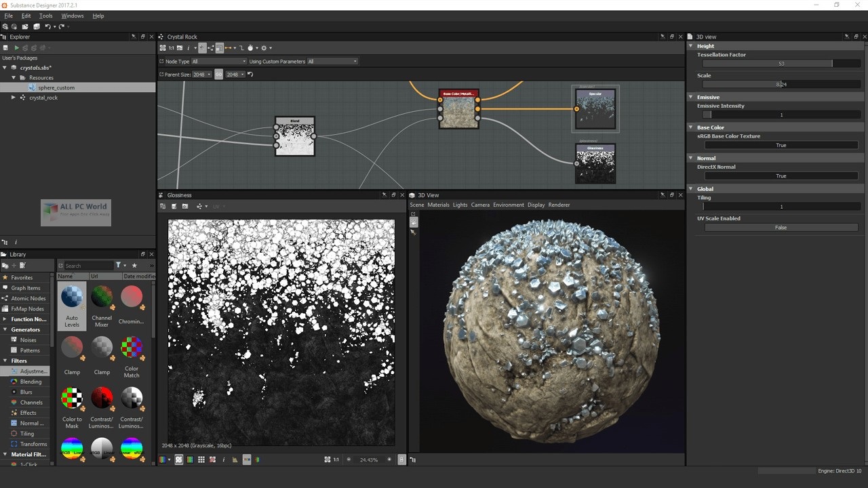
Task: Toggle the zoom lock icon in 2D view
Action: 401,460
